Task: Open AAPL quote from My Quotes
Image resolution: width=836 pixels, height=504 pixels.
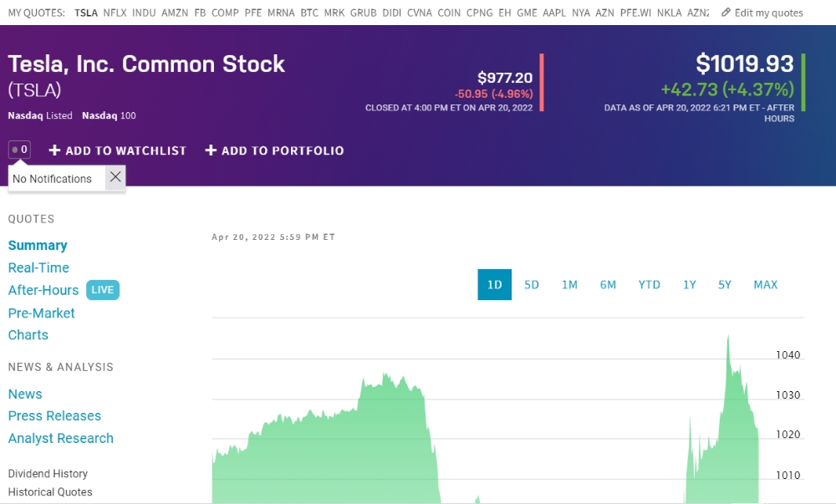Action: point(554,13)
